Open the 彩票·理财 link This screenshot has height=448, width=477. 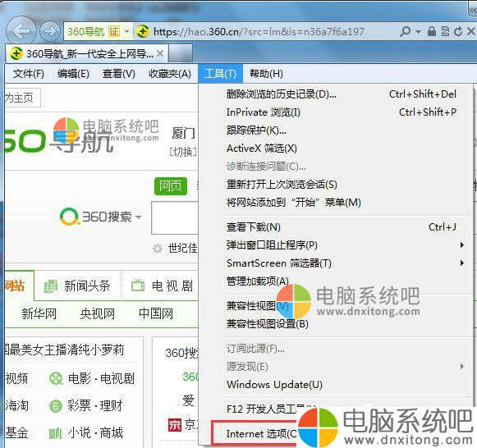[x=94, y=406]
